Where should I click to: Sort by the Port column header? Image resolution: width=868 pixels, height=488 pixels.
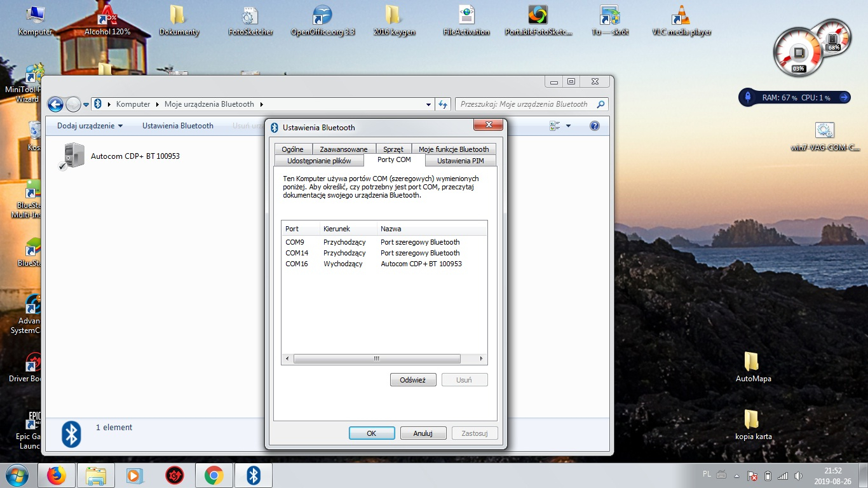point(301,229)
